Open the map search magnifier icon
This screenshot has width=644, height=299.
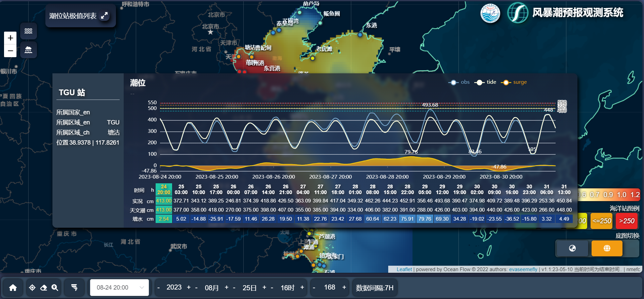pos(55,288)
